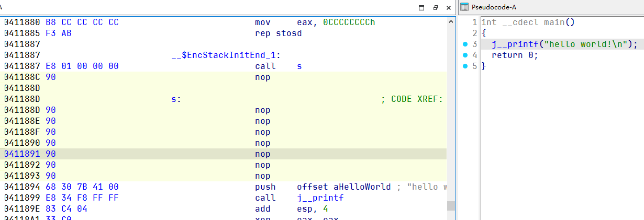Viewport: 644px width, 220px height.
Task: Maximize the disassembly view panel
Action: [x=421, y=8]
